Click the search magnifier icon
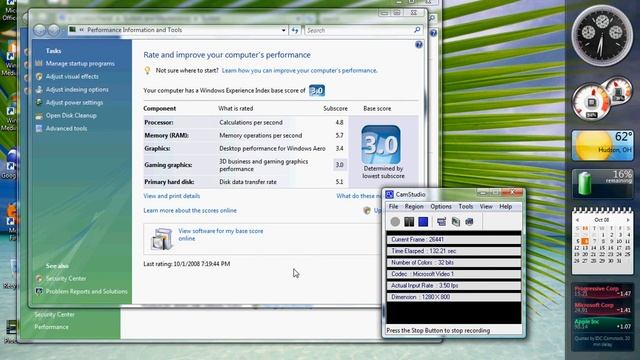This screenshot has width=640, height=360. point(417,30)
